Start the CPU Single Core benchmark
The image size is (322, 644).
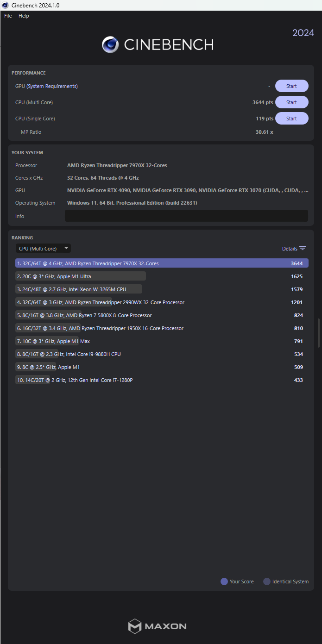pos(291,119)
